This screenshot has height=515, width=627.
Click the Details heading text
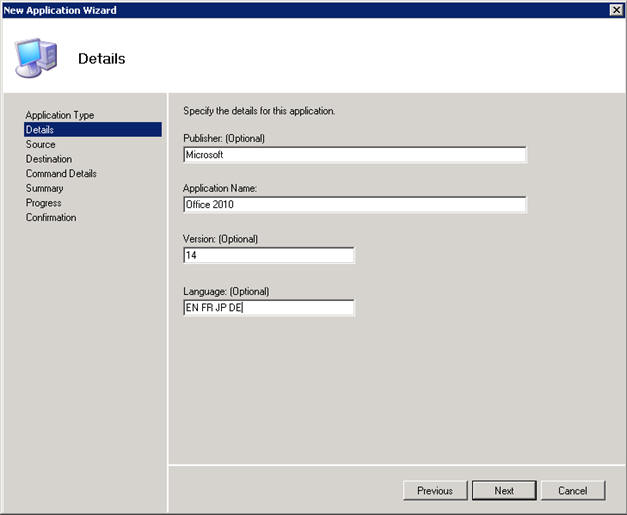point(102,59)
